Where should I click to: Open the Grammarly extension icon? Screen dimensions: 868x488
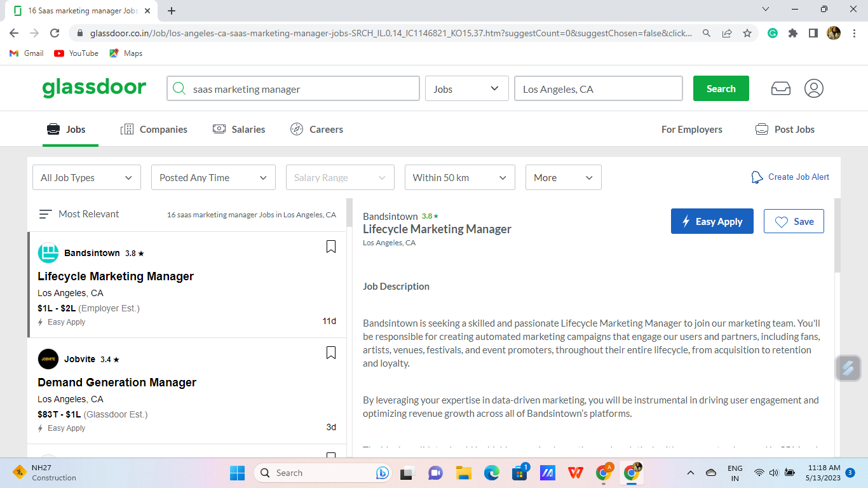773,33
